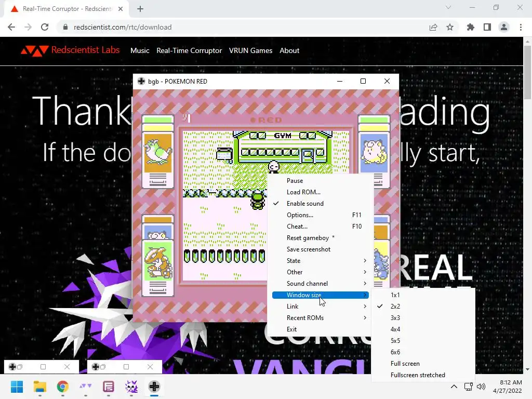The height and width of the screenshot is (399, 532).
Task: Click the browser forward arrow
Action: (x=28, y=27)
